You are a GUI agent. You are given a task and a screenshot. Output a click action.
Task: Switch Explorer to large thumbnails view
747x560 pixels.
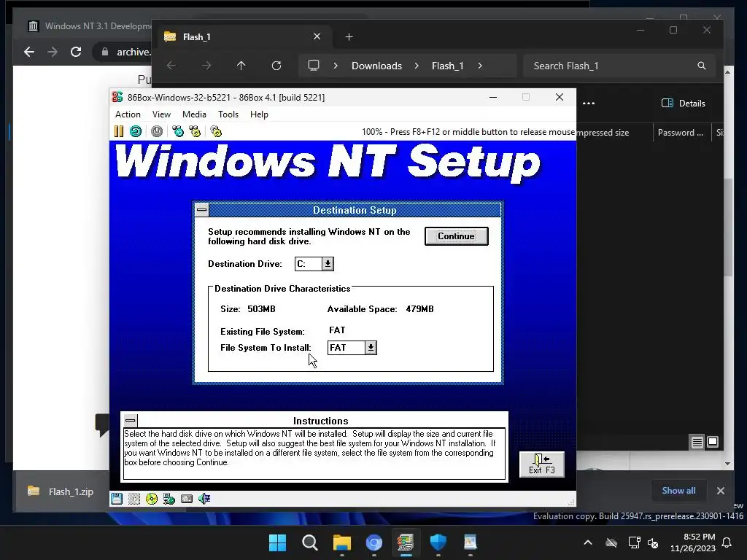pyautogui.click(x=713, y=443)
